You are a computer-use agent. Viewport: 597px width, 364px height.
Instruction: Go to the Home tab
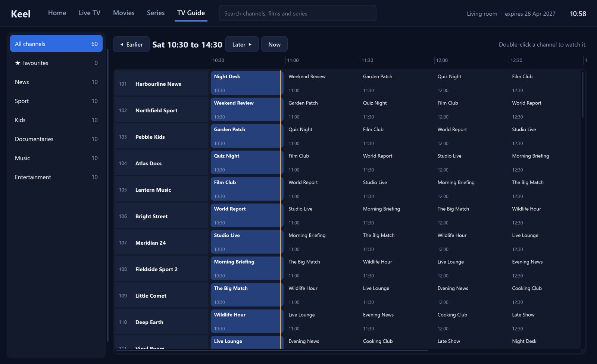coord(57,13)
